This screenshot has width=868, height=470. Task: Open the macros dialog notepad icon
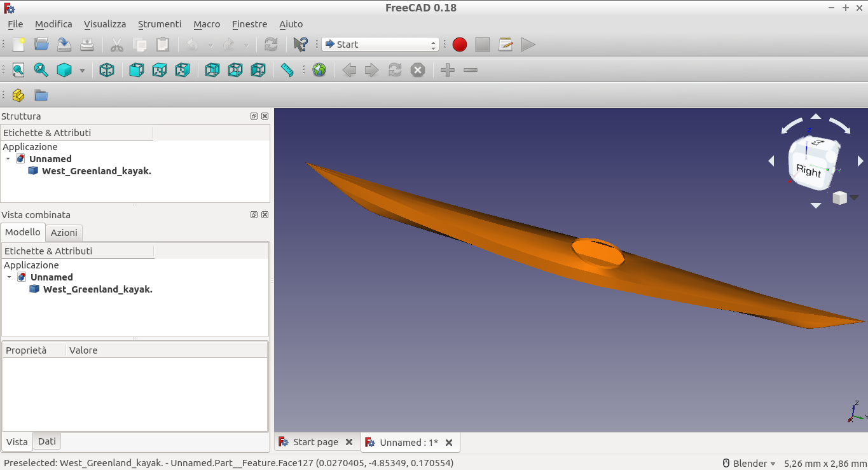coord(506,45)
